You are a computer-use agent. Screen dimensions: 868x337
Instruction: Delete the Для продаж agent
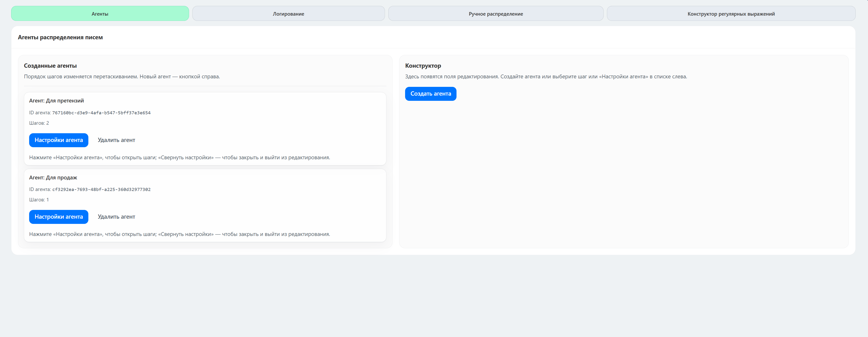tap(116, 217)
